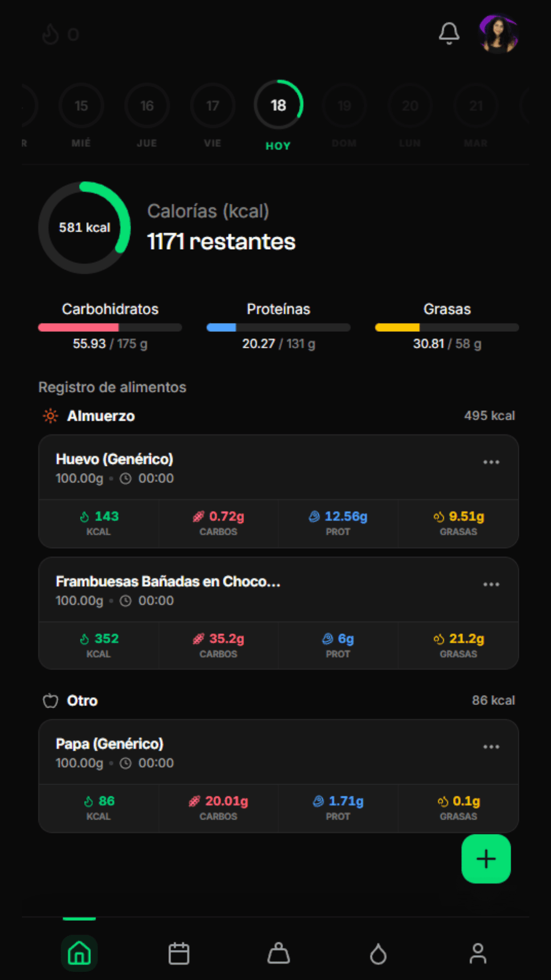
Task: Open the weight scale tab
Action: click(279, 953)
